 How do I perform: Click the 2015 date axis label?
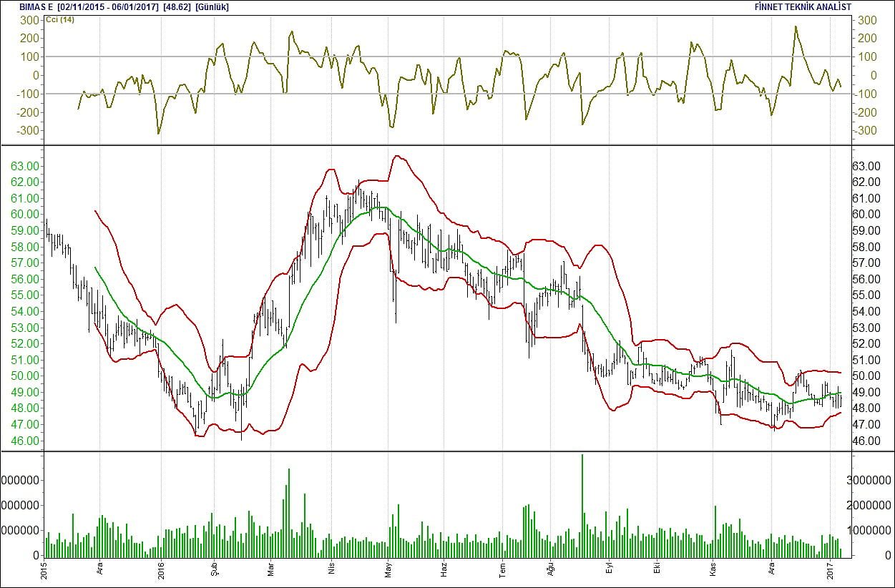point(44,570)
